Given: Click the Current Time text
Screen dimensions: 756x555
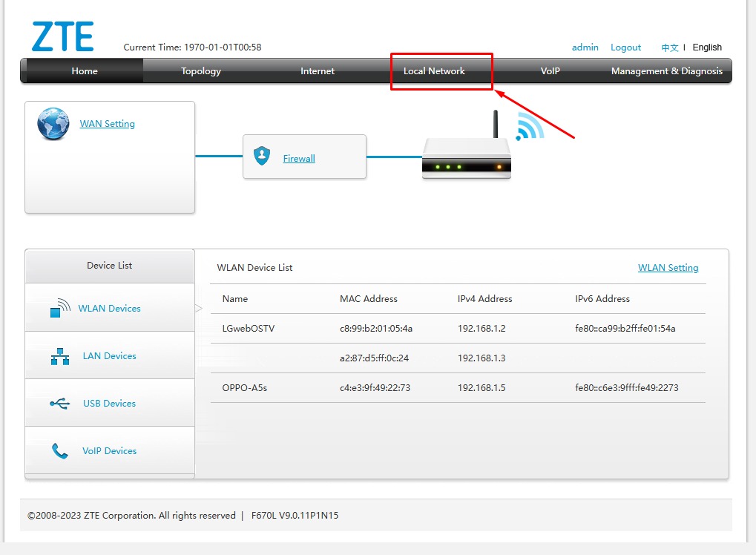Looking at the screenshot, I should pos(192,47).
